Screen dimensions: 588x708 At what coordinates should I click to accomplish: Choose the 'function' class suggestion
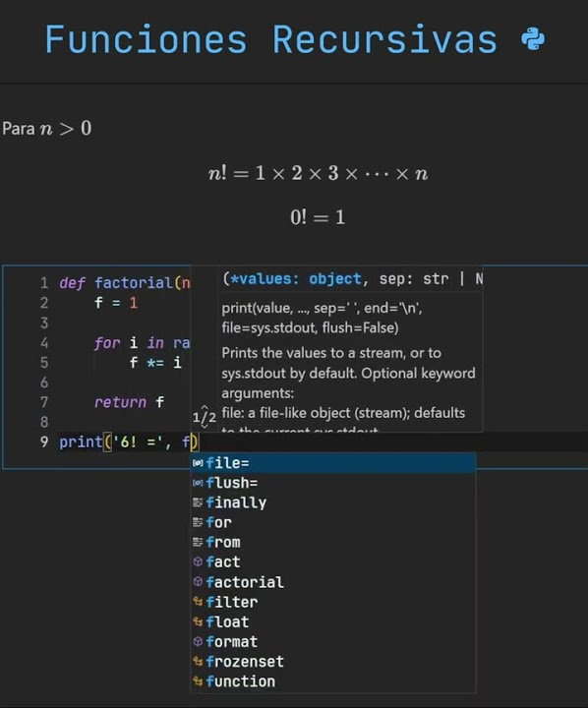coord(333,681)
